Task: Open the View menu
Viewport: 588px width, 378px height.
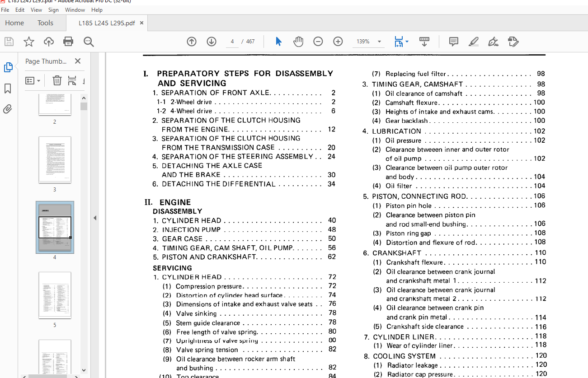Action: (x=36, y=9)
